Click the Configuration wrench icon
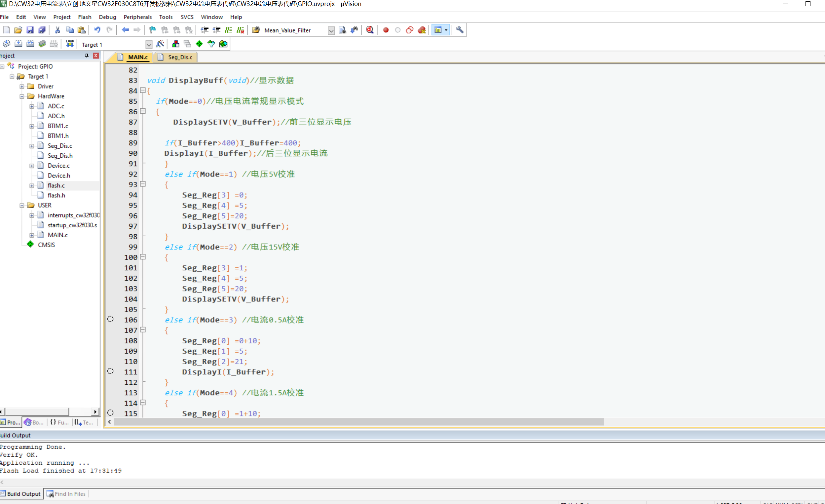 pos(459,30)
